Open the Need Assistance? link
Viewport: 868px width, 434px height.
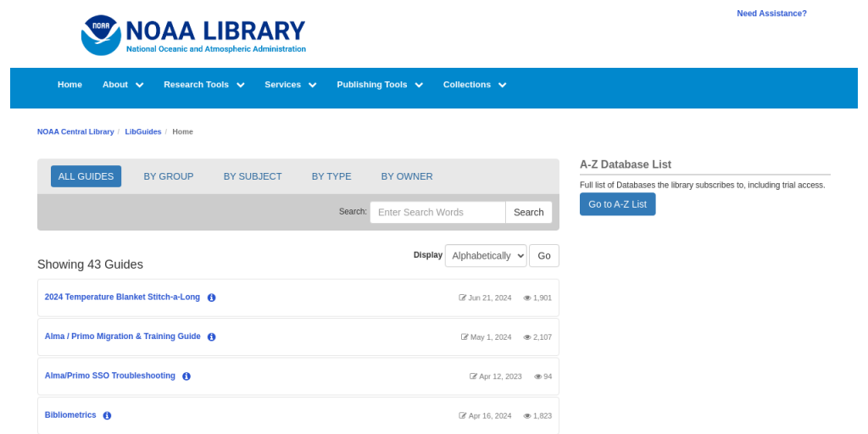pos(771,14)
